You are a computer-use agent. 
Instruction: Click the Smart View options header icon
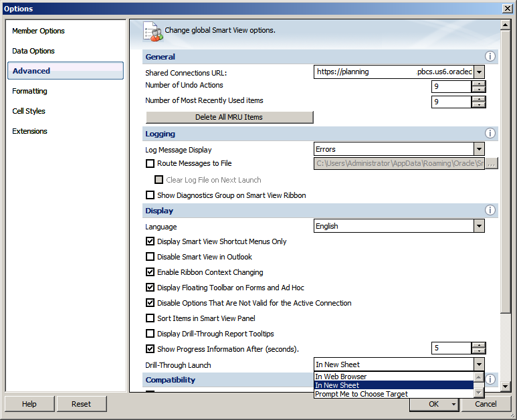click(x=153, y=31)
